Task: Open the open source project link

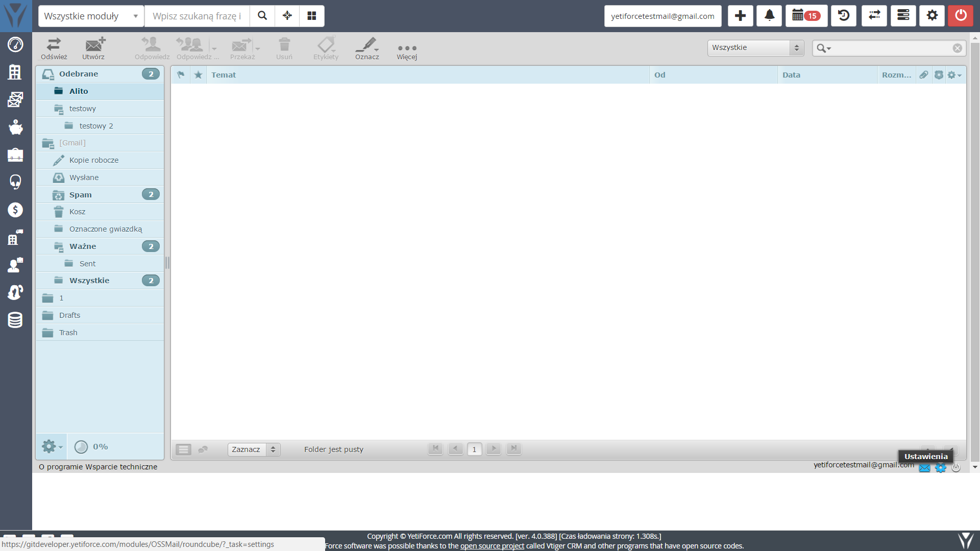Action: coord(492,546)
